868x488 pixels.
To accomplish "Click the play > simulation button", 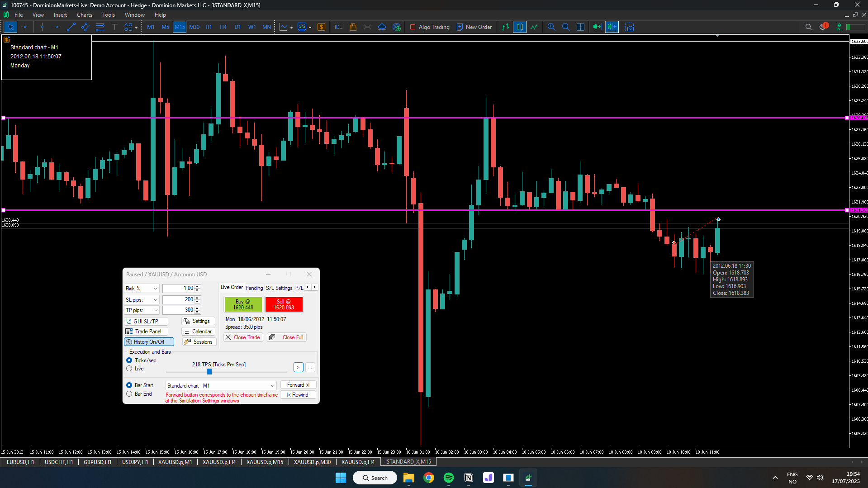I will coord(298,367).
